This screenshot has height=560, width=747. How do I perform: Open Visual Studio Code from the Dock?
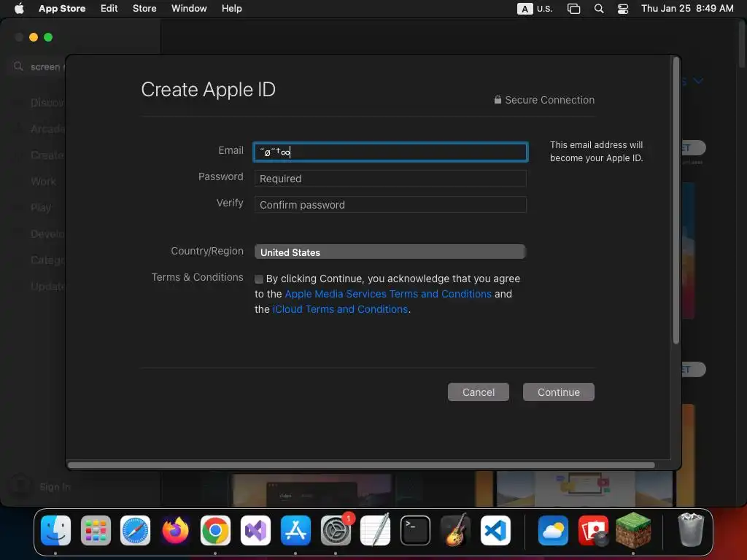point(495,530)
